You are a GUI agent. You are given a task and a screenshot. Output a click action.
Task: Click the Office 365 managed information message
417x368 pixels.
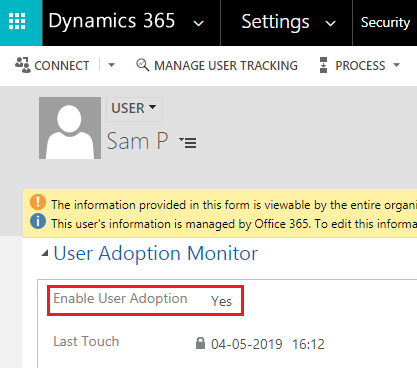[x=234, y=224]
